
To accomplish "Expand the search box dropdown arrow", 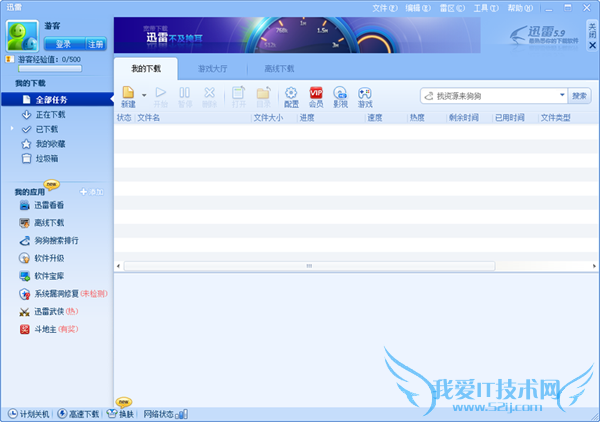I will 562,95.
